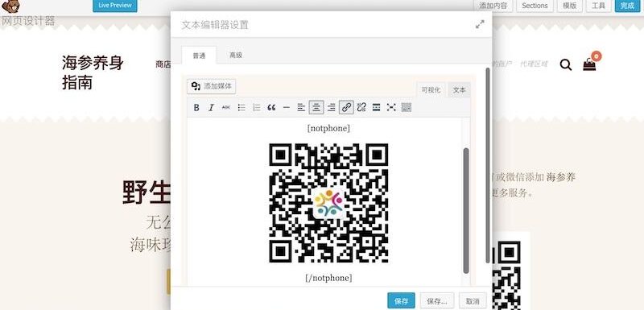Click the 保存... save as button
Viewport: 644px width, 310px height.
[437, 301]
